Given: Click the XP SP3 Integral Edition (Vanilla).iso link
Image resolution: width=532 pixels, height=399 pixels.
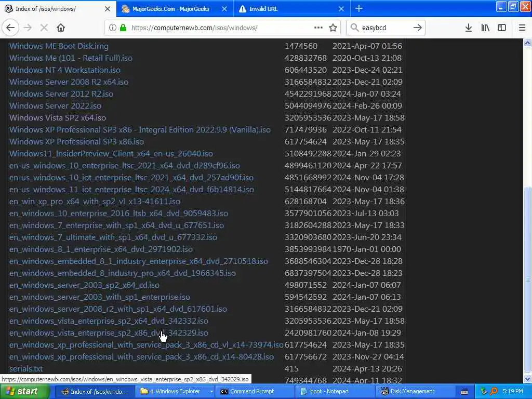Looking at the screenshot, I should click(140, 129).
